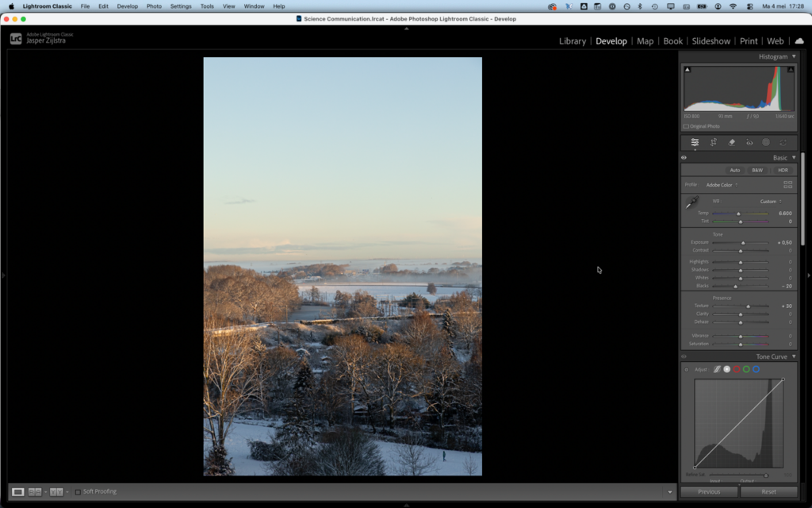Hide the top module picker arrow
Screen dimensions: 812x508
(407, 29)
